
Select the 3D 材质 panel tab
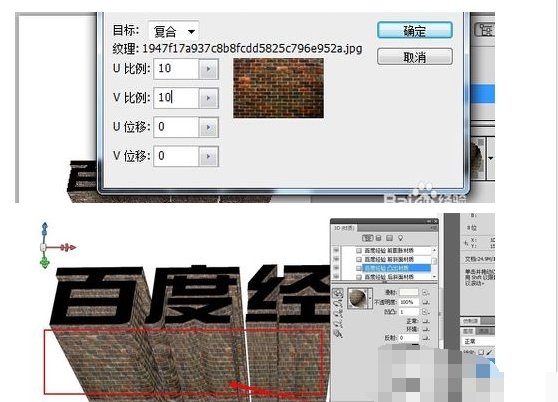[344, 228]
